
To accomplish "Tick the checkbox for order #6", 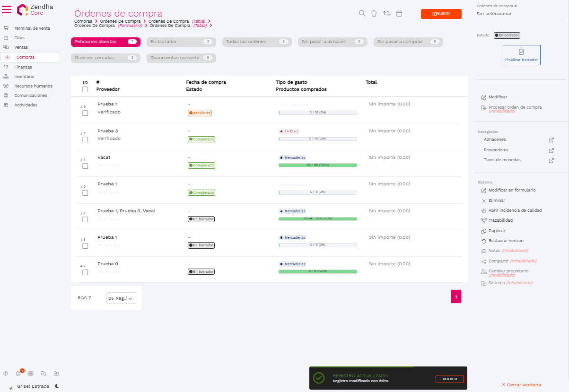I will pyautogui.click(x=85, y=113).
